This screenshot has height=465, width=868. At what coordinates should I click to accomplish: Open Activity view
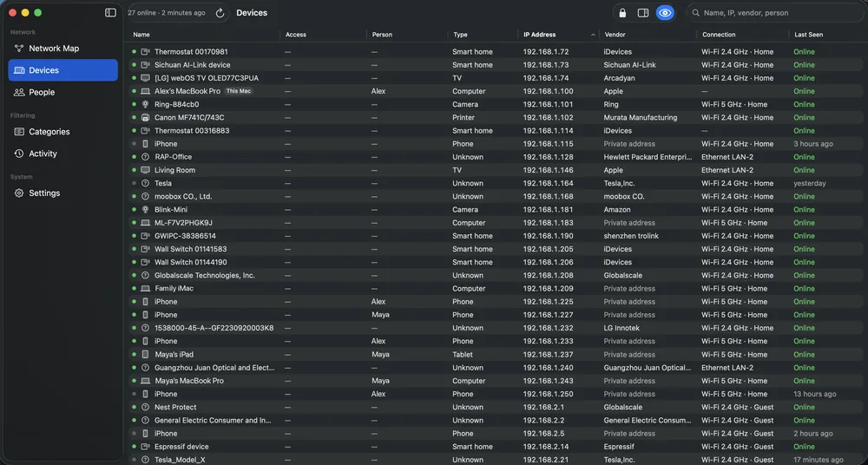coord(62,154)
